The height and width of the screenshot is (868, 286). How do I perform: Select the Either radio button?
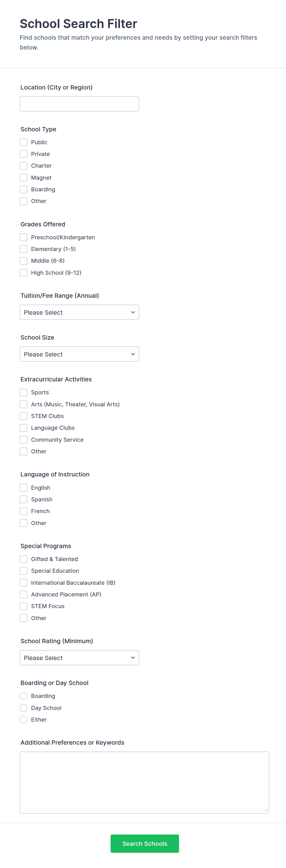(24, 719)
